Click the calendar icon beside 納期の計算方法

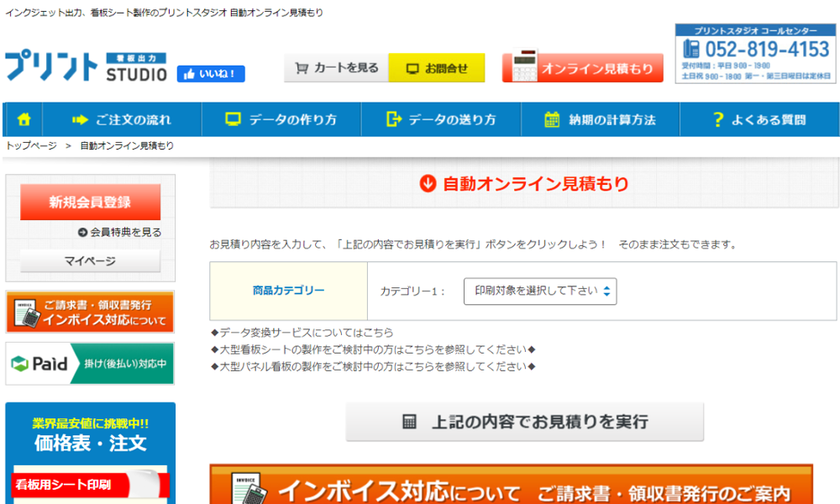[552, 119]
